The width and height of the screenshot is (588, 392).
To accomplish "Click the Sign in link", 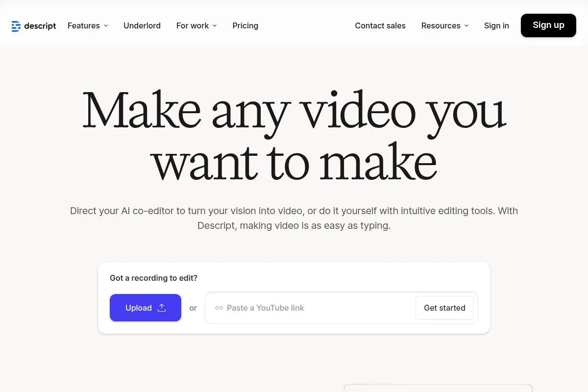I will 496,26.
